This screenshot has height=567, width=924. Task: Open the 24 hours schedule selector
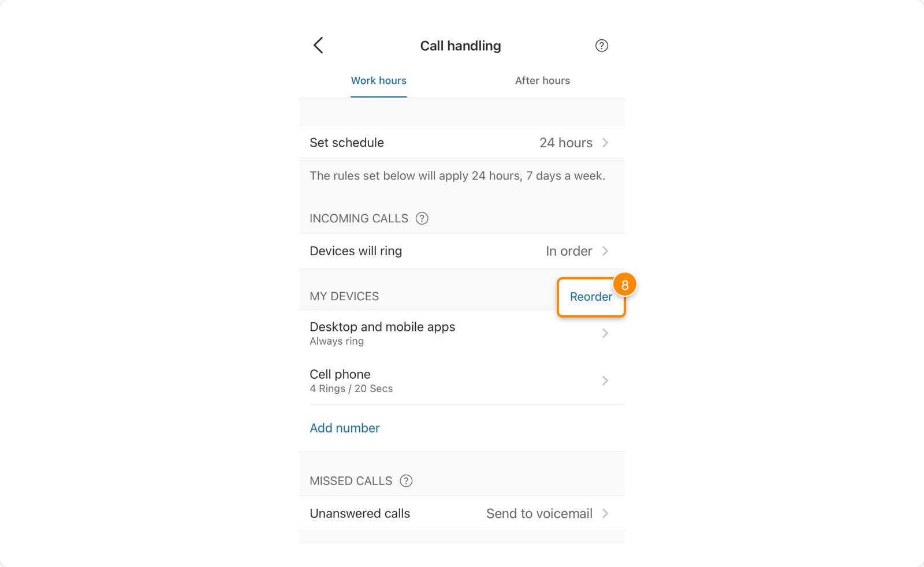click(x=566, y=143)
